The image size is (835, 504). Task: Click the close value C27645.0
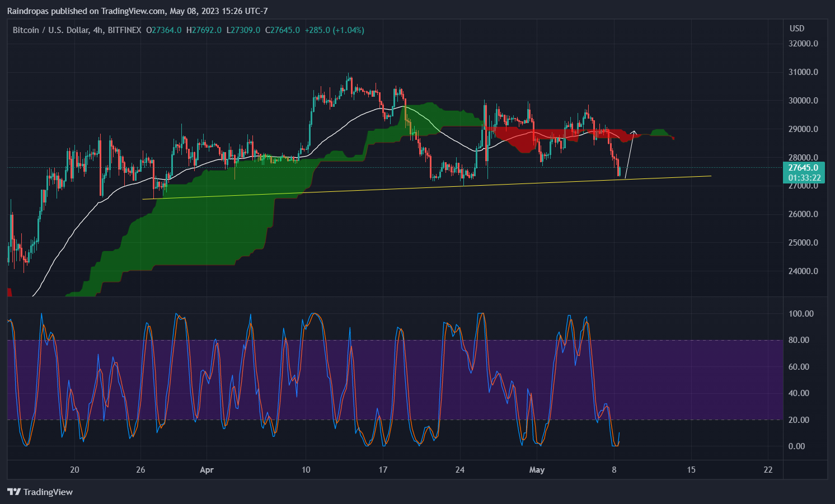tap(283, 30)
